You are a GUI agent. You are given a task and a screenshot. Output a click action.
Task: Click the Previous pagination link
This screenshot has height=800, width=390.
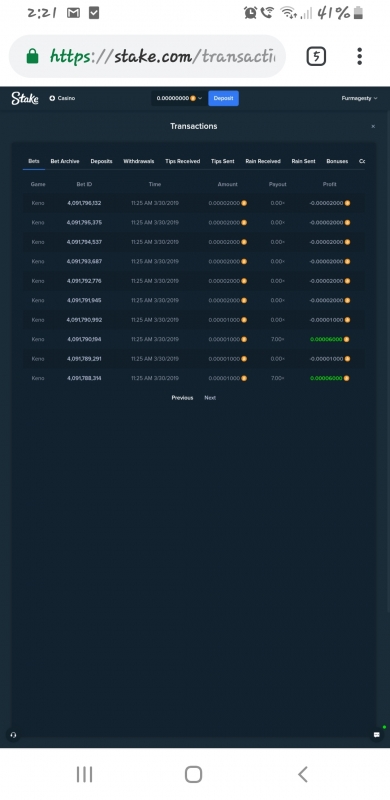[182, 397]
